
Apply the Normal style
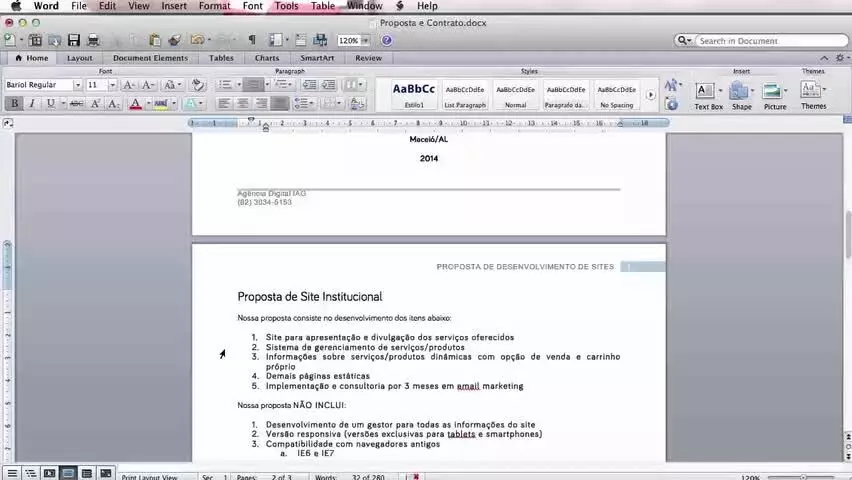point(516,95)
